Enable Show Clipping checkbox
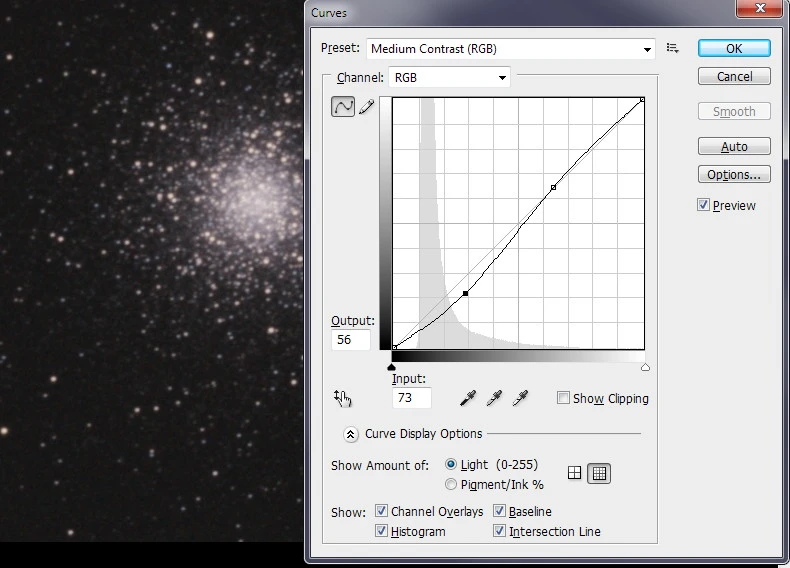790x568 pixels. (564, 398)
